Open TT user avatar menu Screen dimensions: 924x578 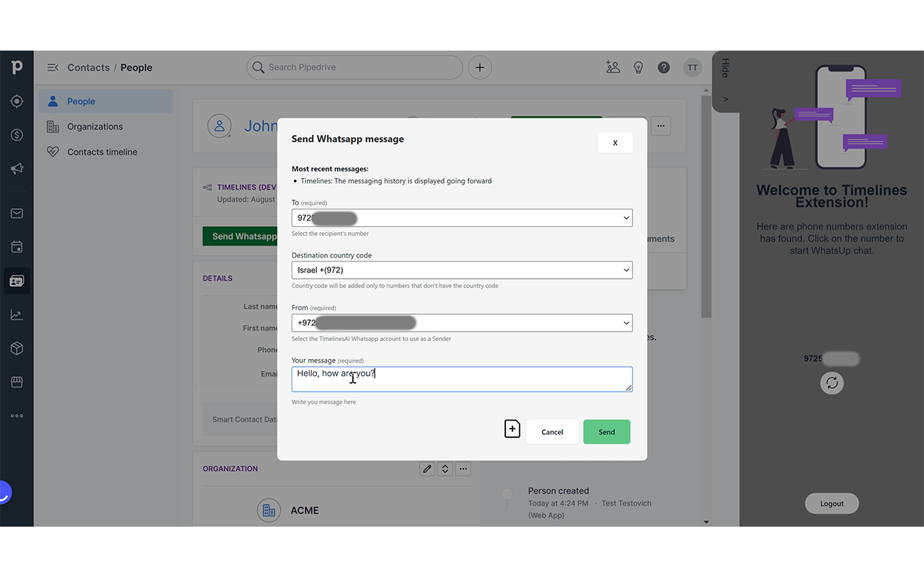(x=692, y=67)
